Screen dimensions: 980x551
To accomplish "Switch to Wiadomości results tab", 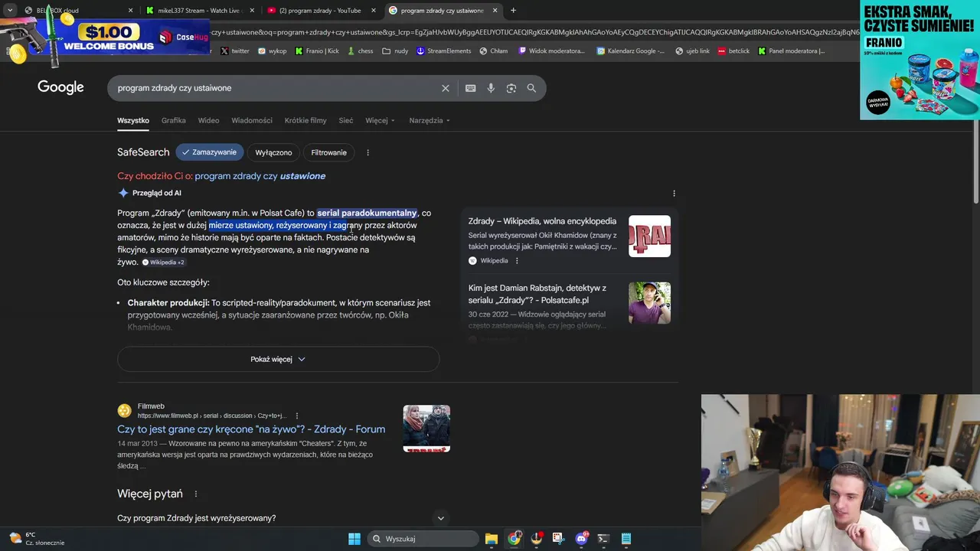I will 252,120.
